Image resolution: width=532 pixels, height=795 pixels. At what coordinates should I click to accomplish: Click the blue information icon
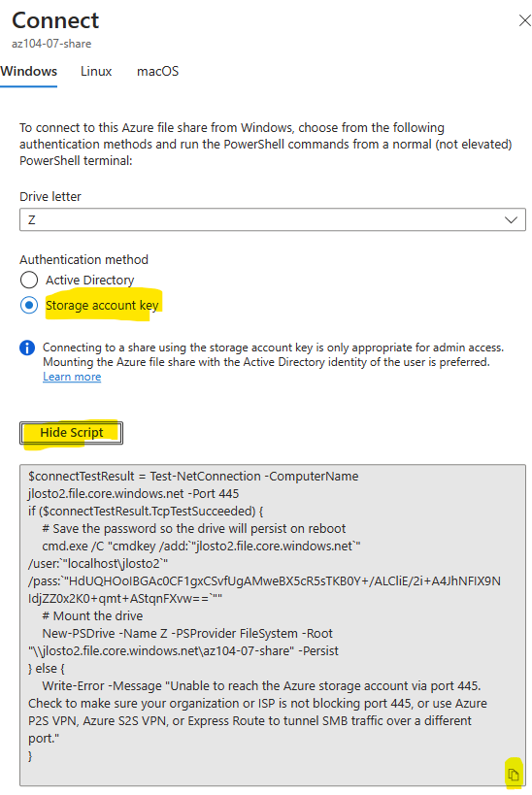27,348
